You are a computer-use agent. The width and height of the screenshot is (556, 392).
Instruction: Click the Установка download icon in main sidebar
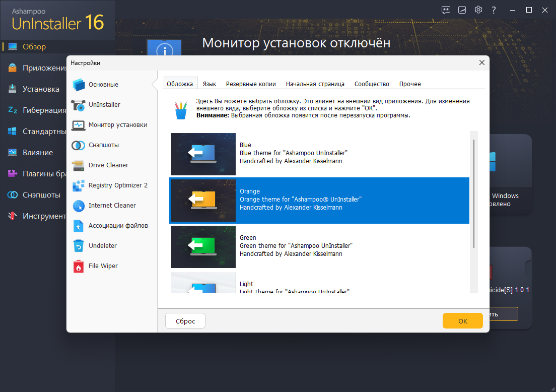13,89
